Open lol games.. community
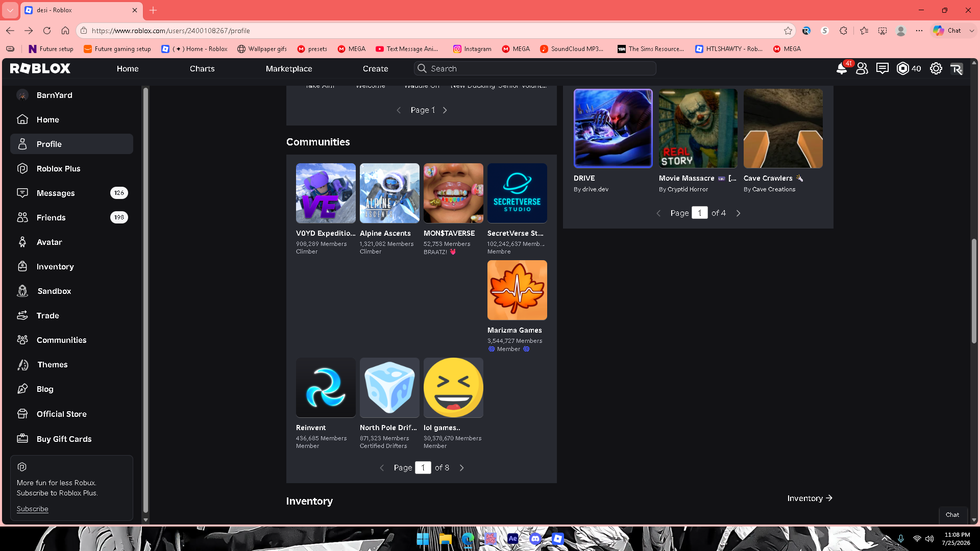This screenshot has height=551, width=980. (x=453, y=388)
